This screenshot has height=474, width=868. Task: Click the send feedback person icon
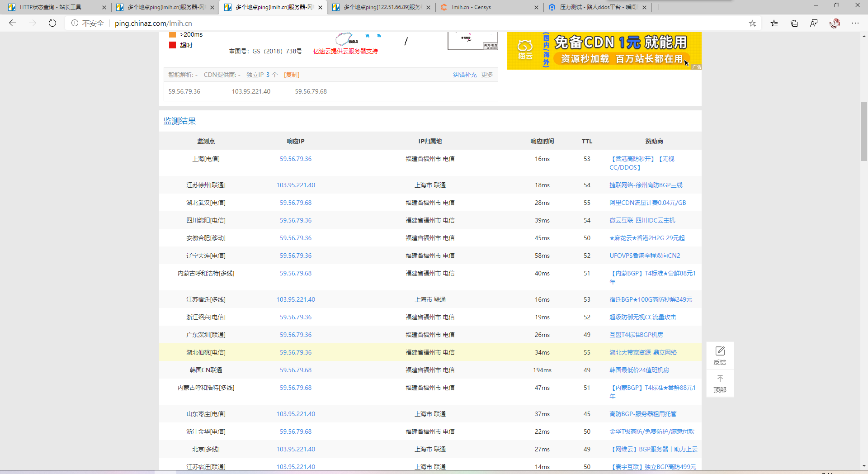click(x=814, y=23)
